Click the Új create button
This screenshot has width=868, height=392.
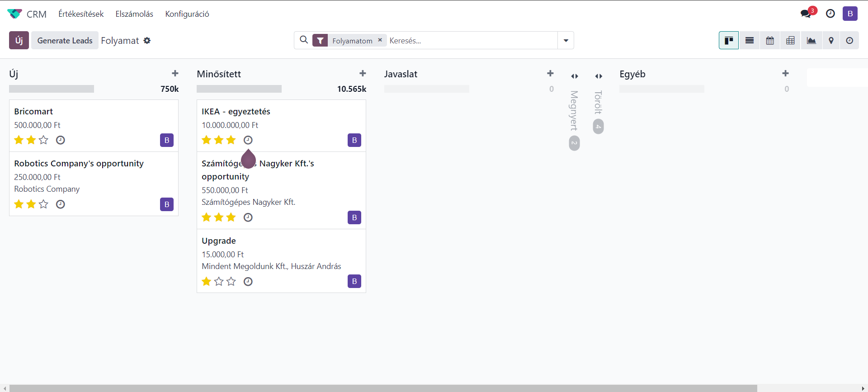[x=19, y=40]
